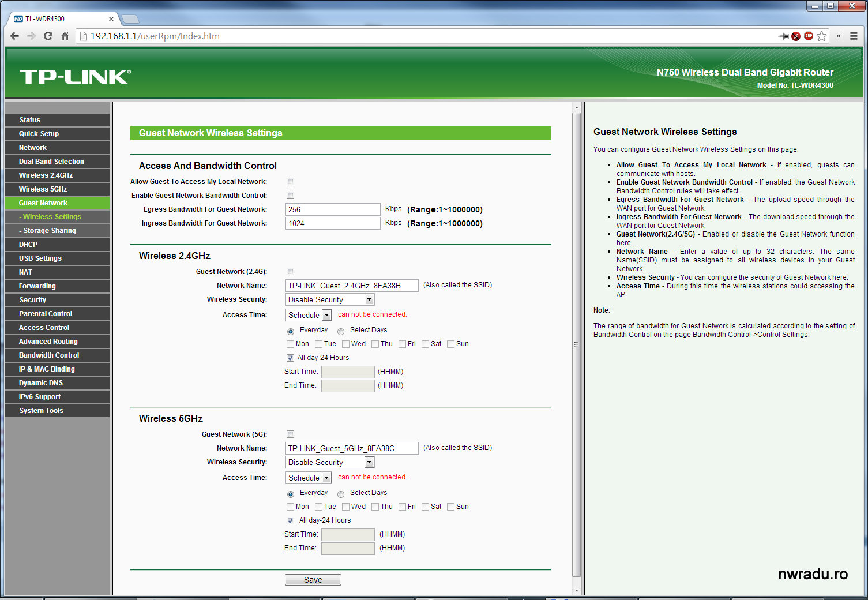Click the settings panel vertical scrollbar
This screenshot has height=600, width=868.
pos(576,344)
